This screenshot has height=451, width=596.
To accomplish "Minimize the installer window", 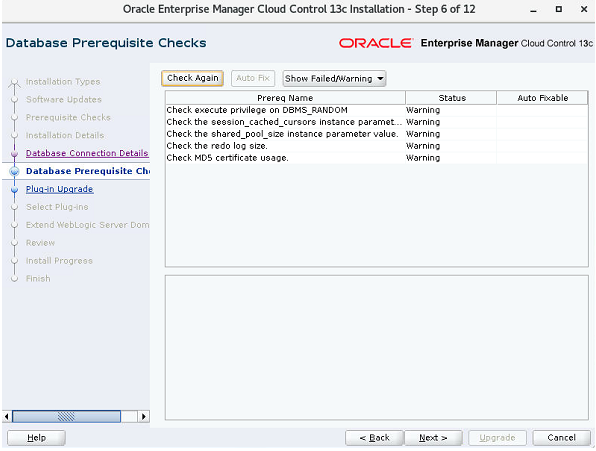I will [533, 9].
